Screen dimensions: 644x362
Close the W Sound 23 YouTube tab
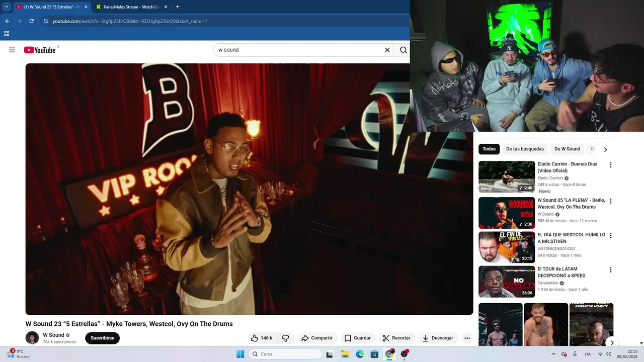click(86, 7)
